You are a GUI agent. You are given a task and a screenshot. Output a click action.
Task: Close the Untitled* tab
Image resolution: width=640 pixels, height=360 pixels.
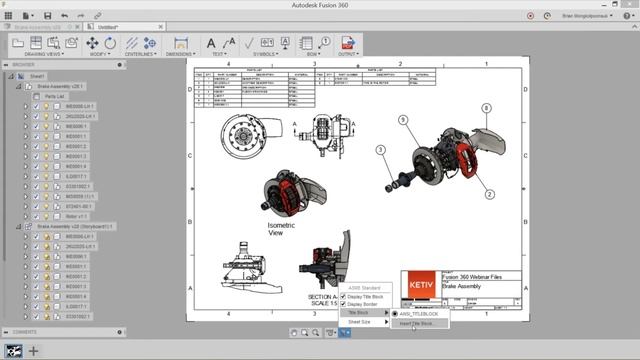point(160,27)
